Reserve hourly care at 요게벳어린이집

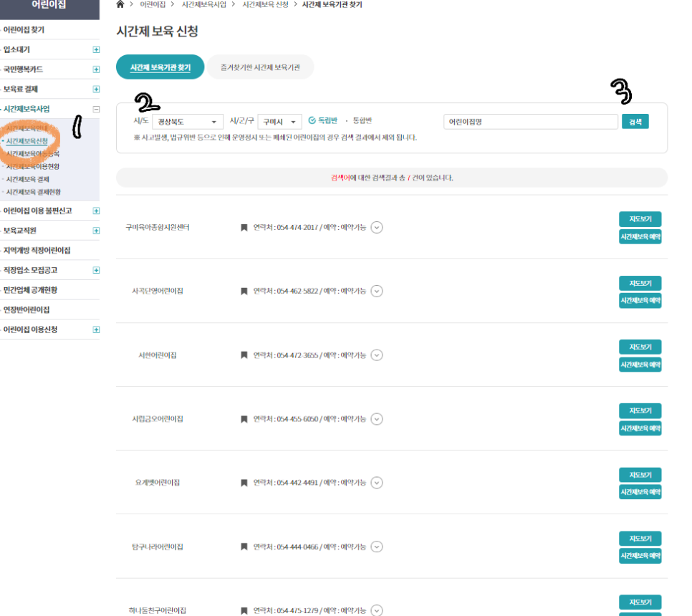640,492
